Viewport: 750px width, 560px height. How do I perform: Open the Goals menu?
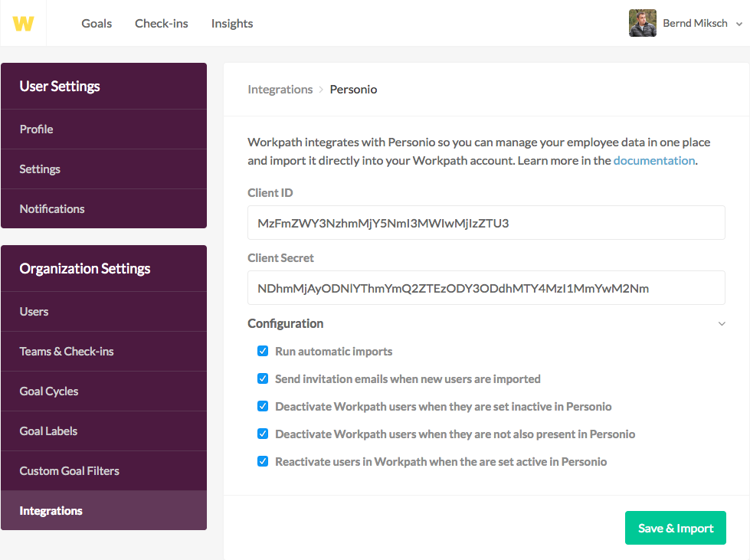click(x=97, y=24)
